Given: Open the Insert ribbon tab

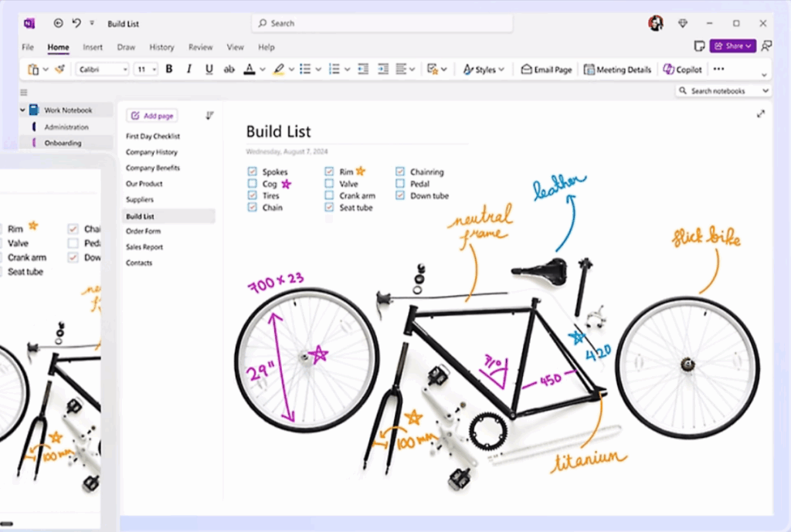Looking at the screenshot, I should pos(92,47).
